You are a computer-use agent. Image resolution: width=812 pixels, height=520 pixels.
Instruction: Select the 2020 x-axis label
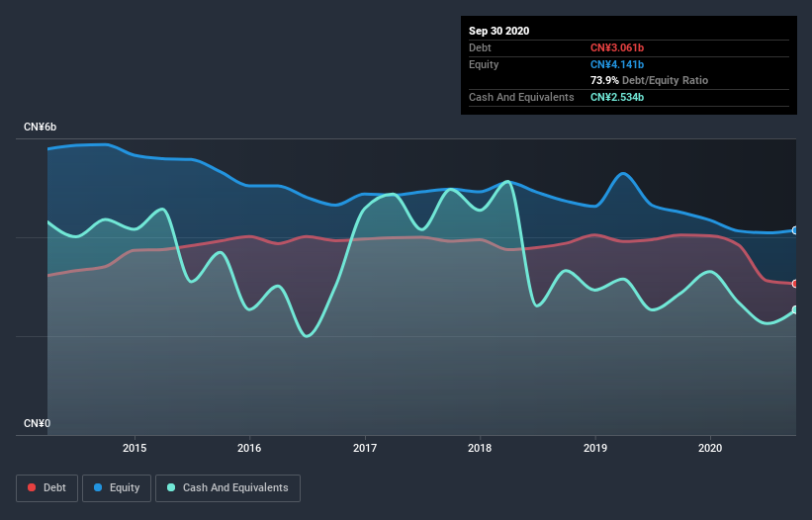(x=710, y=448)
